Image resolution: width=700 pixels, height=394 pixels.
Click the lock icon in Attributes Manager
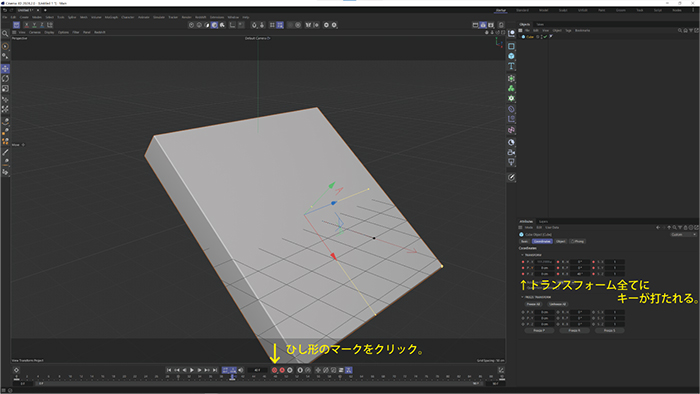(686, 228)
